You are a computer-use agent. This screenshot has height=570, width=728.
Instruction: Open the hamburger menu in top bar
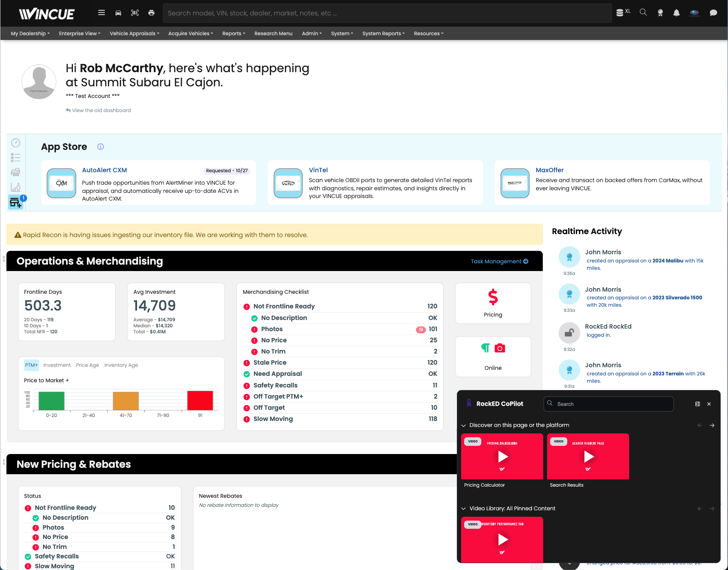coord(101,13)
